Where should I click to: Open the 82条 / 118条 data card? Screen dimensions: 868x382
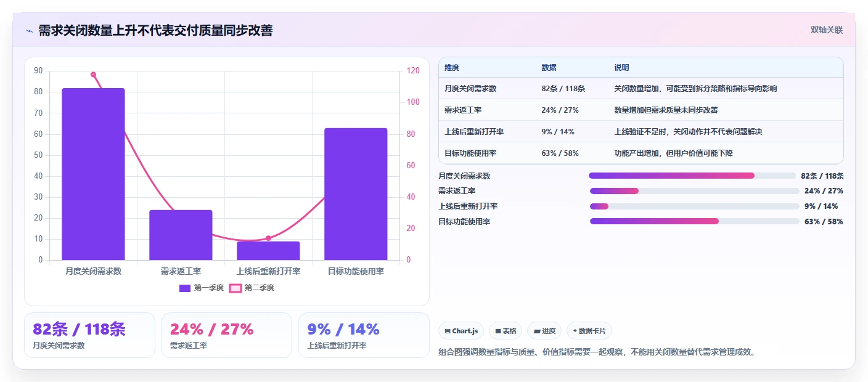[89, 335]
